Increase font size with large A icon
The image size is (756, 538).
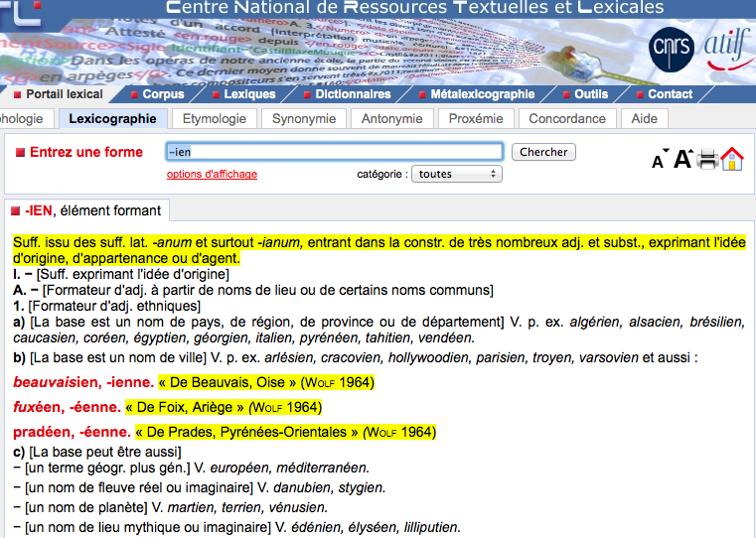coord(683,159)
